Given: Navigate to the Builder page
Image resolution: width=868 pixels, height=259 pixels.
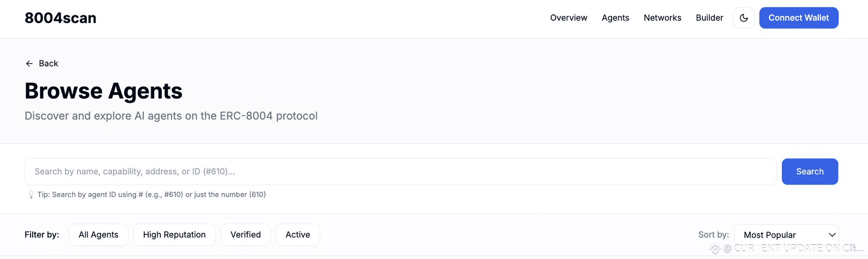Looking at the screenshot, I should pos(709,18).
